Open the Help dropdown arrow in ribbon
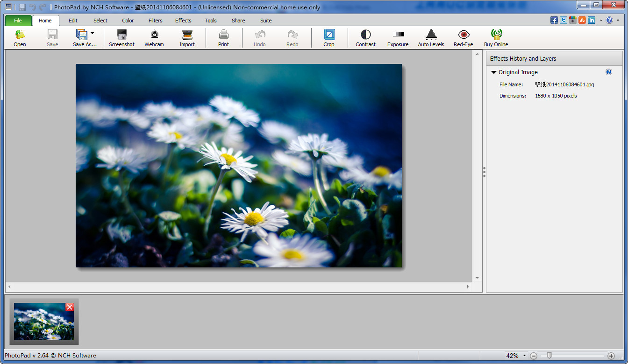The image size is (628, 364). click(618, 21)
